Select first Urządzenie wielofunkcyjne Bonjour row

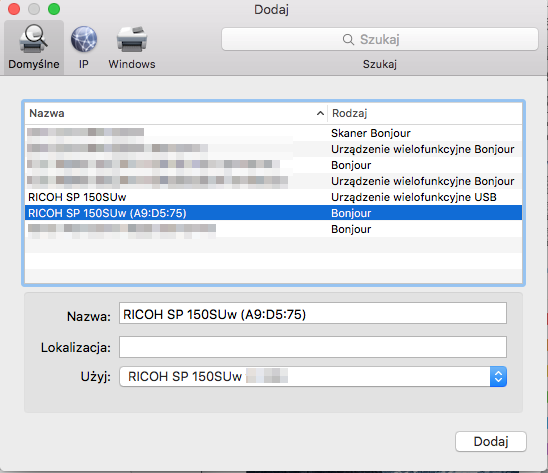(273, 149)
